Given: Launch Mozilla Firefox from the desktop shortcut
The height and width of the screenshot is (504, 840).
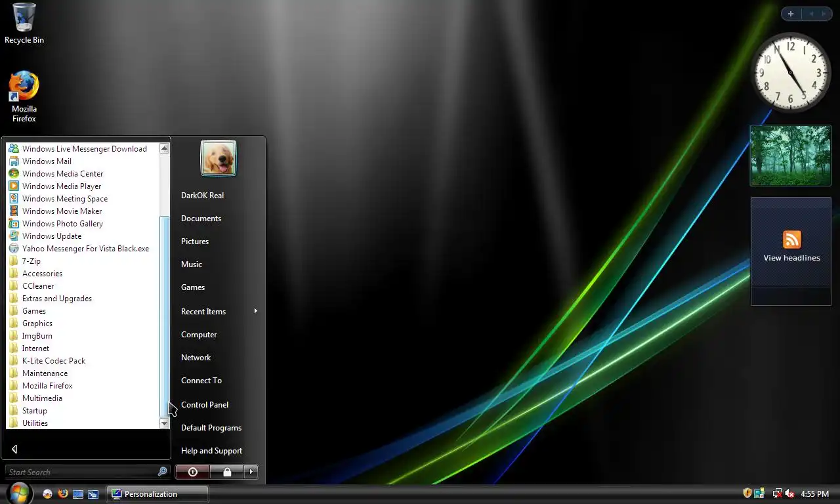Looking at the screenshot, I should pos(24,96).
